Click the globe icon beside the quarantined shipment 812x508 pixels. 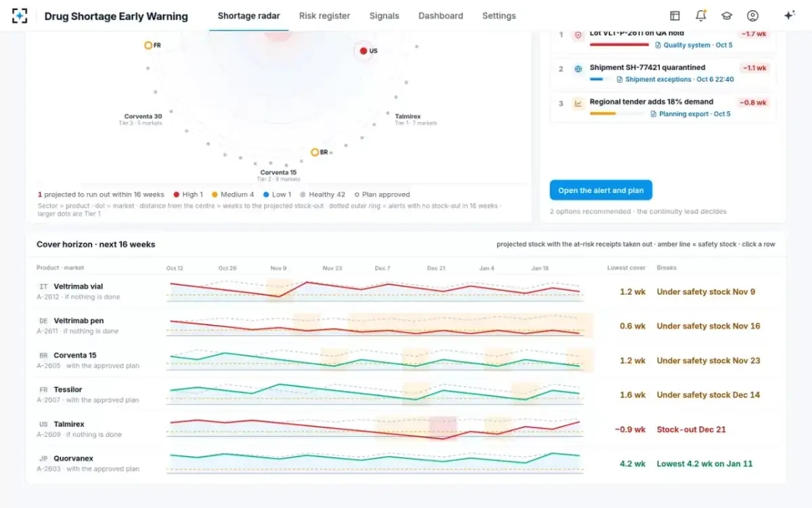(x=578, y=69)
